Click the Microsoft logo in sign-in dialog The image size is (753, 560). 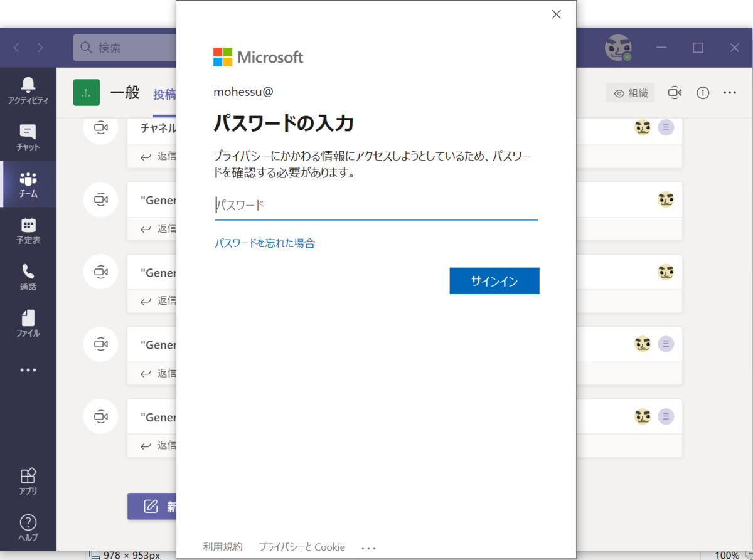259,57
